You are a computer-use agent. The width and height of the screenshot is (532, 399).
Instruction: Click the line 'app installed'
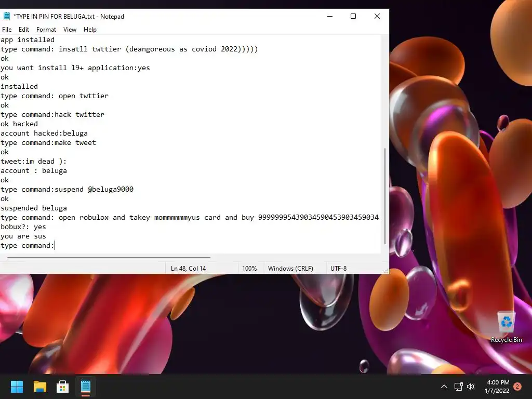[x=27, y=39]
